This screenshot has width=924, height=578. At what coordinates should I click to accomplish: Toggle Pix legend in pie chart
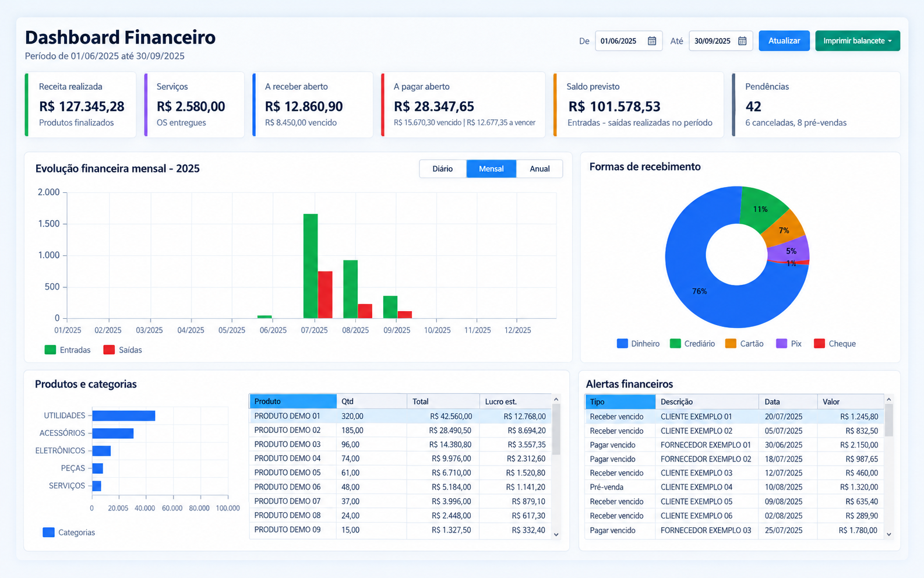(782, 344)
